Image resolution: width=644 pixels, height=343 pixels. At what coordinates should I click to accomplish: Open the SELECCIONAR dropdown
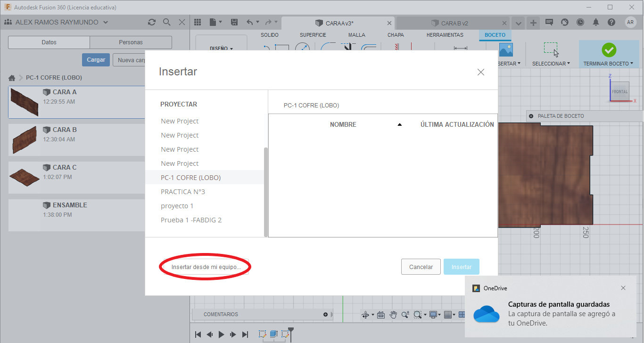tap(551, 64)
